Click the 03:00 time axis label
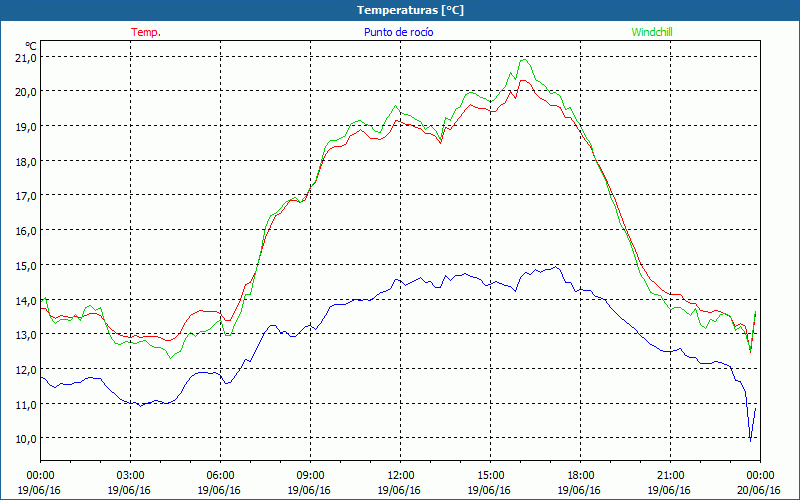This screenshot has height=500, width=800. tap(130, 476)
